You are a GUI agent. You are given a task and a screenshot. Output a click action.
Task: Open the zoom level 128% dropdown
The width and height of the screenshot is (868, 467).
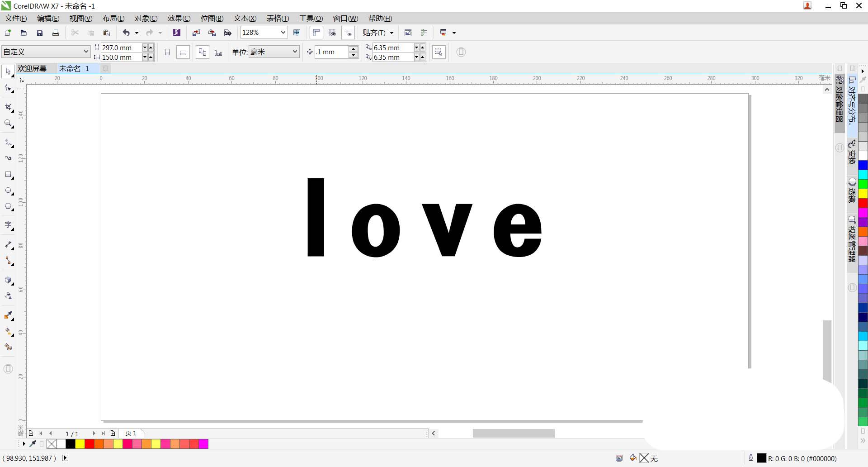click(283, 33)
